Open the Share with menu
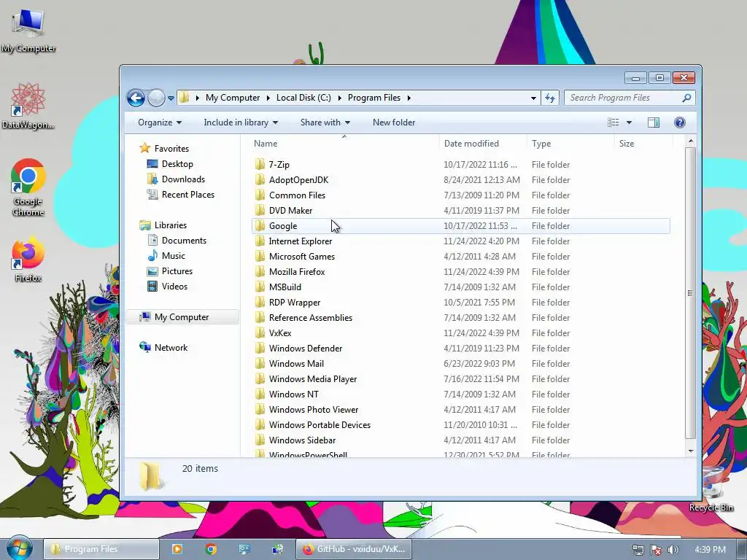The image size is (747, 560). [x=325, y=122]
